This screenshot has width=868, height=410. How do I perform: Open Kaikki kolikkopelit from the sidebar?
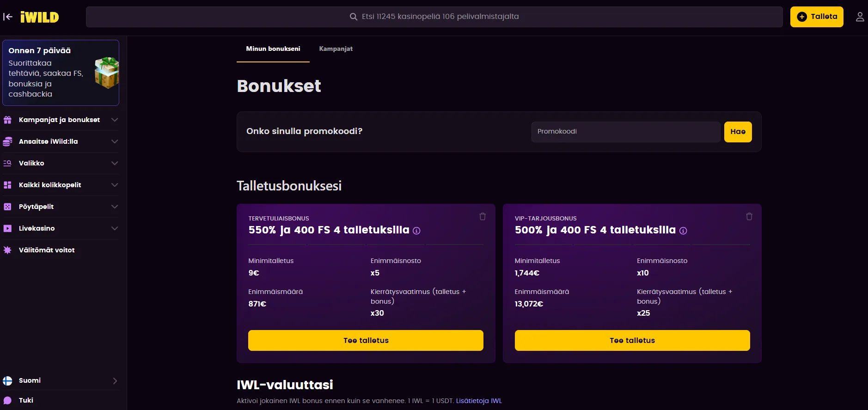pos(7,185)
